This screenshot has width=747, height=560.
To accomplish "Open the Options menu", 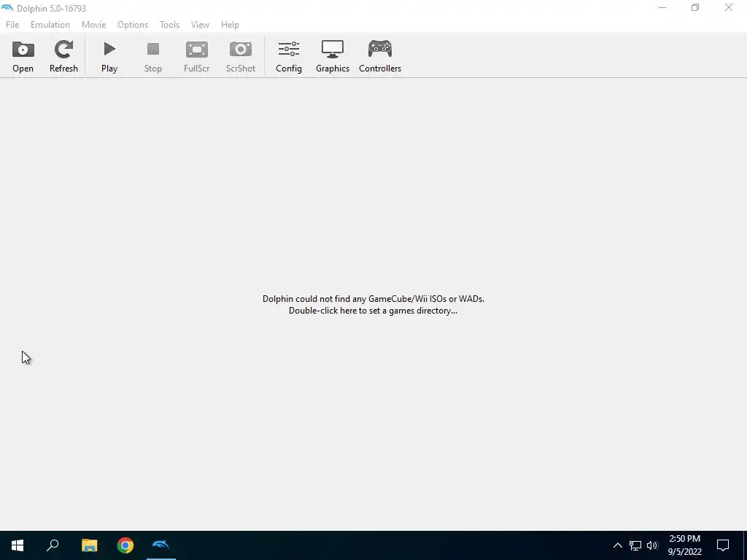I will 133,25.
